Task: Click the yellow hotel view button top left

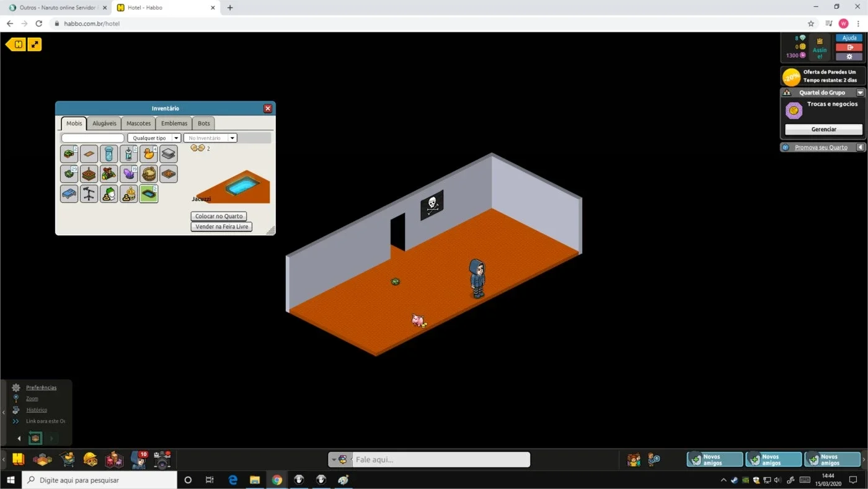Action: click(x=16, y=44)
